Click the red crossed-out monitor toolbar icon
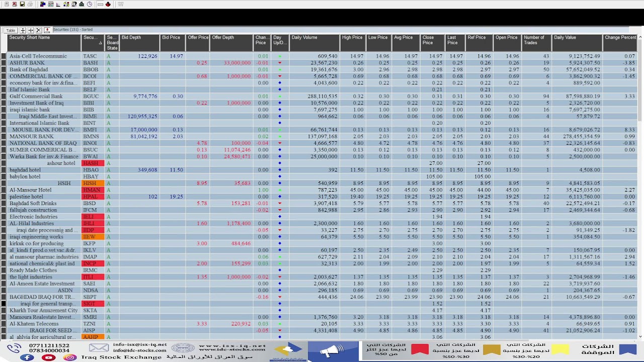The width and height of the screenshot is (644, 362). click(15, 4)
